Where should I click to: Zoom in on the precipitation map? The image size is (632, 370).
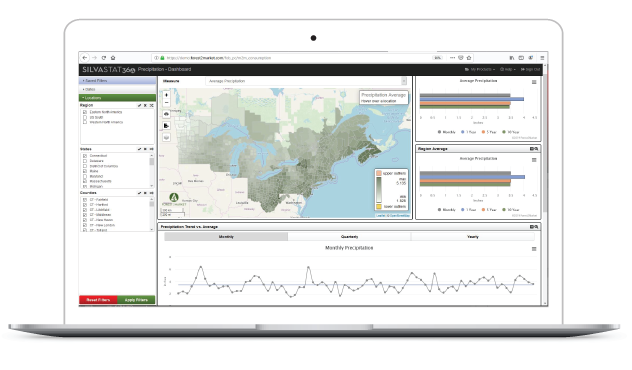[x=166, y=95]
